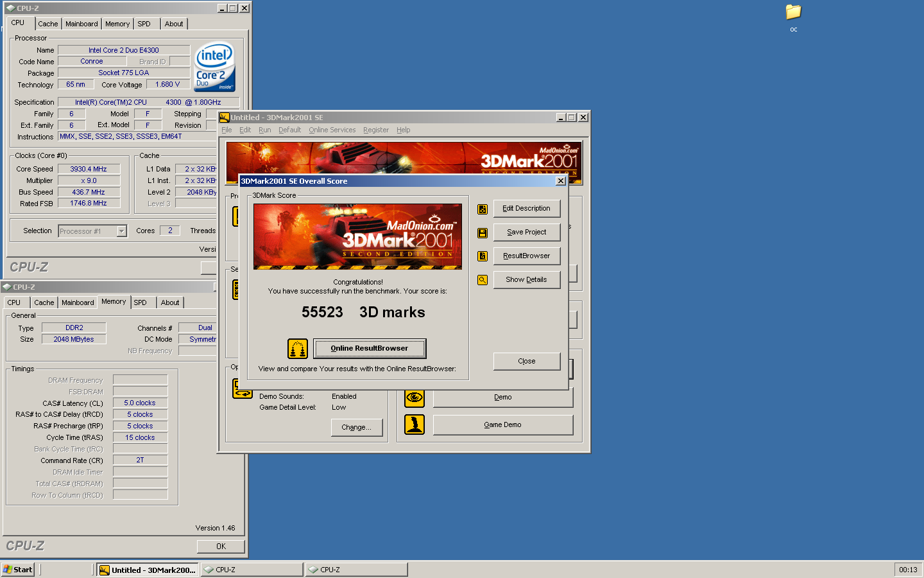Switch to Mainboard tab in top CPU-Z window

point(82,24)
